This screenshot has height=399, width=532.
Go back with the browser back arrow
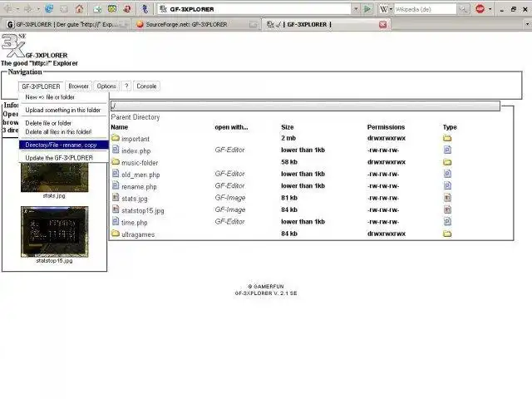7,9
